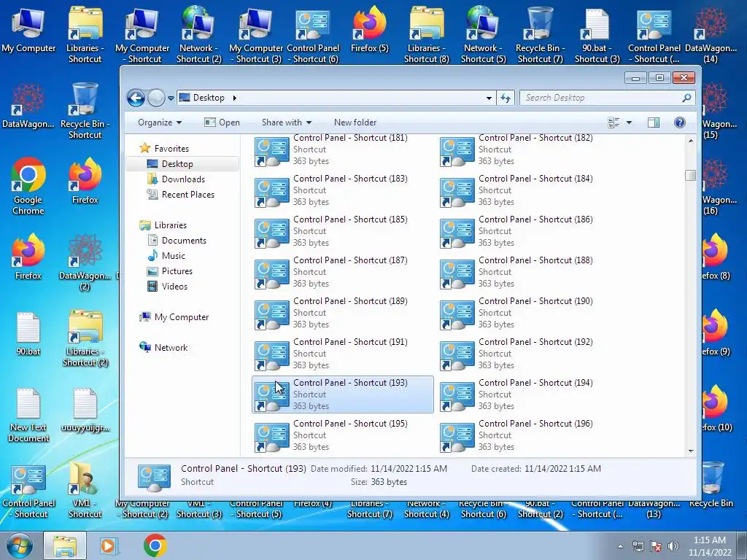Image resolution: width=747 pixels, height=560 pixels.
Task: Select Control Panel - Shortcut (181) icon
Action: (x=271, y=151)
